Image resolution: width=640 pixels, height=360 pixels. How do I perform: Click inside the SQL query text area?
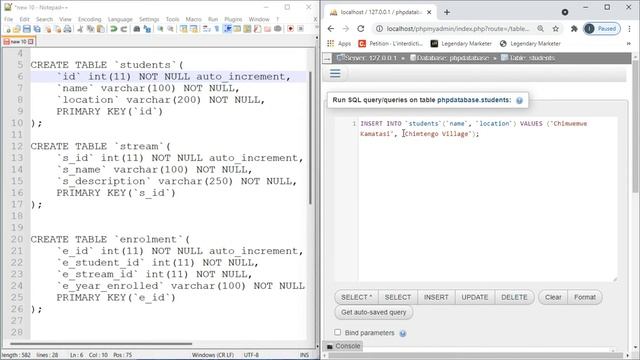click(488, 199)
